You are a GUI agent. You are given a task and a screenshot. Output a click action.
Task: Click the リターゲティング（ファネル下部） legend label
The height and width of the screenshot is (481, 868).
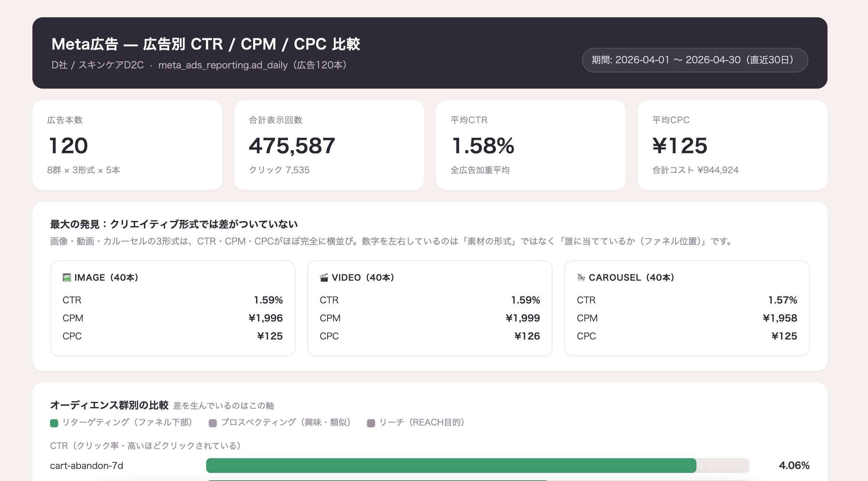pos(127,422)
